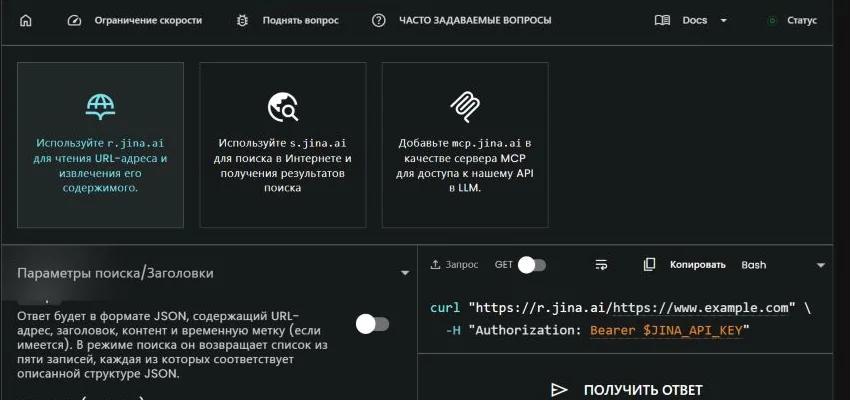The width and height of the screenshot is (850, 400).
Task: Click Копировать to copy code
Action: click(698, 265)
